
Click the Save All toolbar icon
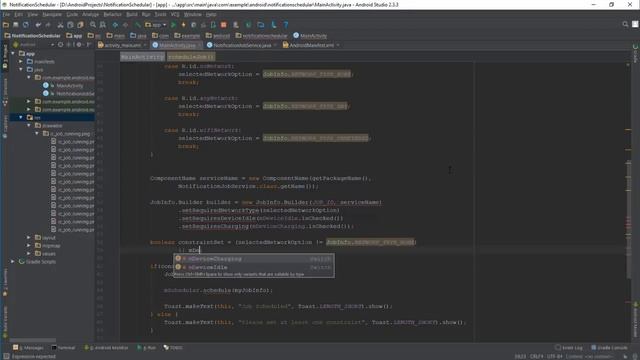(16, 25)
